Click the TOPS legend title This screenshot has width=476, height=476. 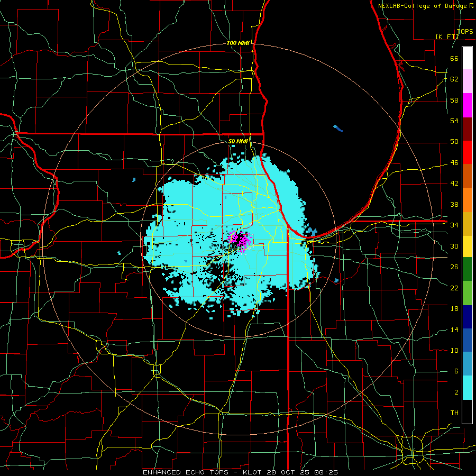click(465, 31)
